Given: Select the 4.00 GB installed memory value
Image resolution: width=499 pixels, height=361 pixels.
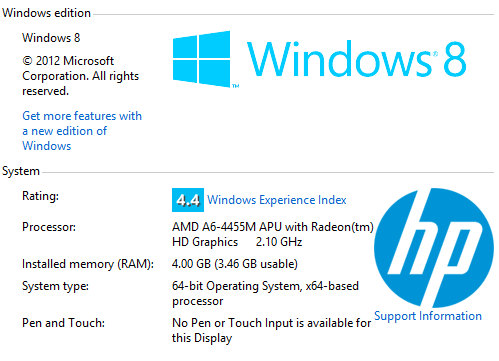Looking at the screenshot, I should [235, 264].
